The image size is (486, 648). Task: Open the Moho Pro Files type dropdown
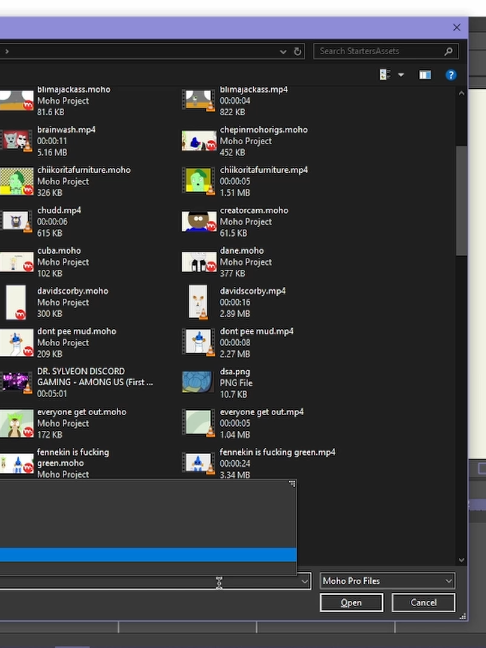[387, 581]
